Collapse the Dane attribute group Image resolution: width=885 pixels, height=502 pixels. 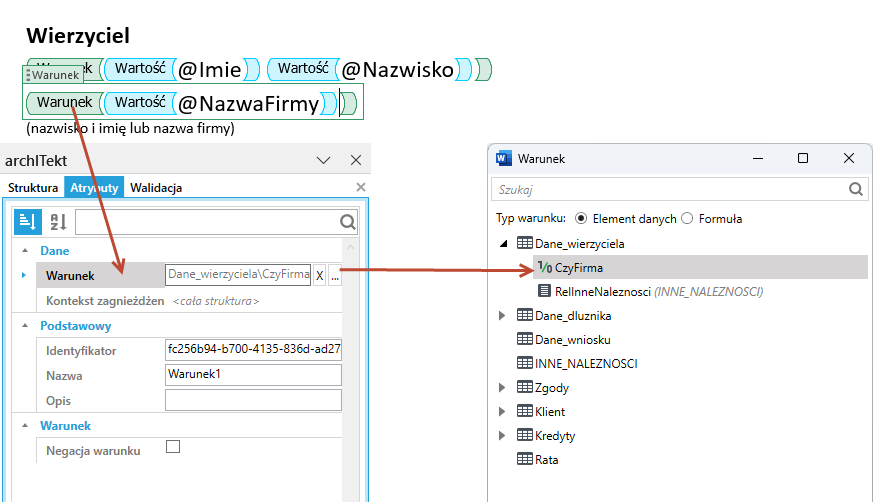pos(25,250)
